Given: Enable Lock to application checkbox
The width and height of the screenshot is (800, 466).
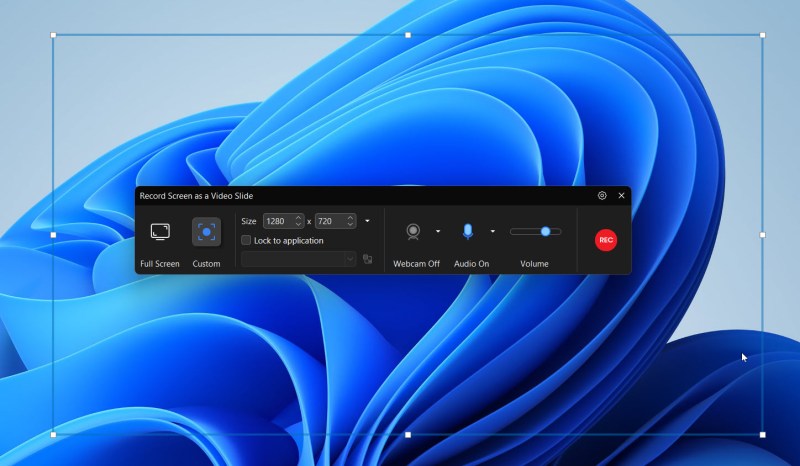Looking at the screenshot, I should [x=246, y=240].
